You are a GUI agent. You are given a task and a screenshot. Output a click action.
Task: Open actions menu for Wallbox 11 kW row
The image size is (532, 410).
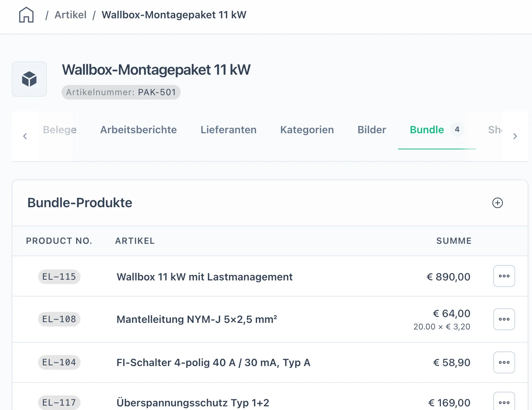click(x=504, y=276)
